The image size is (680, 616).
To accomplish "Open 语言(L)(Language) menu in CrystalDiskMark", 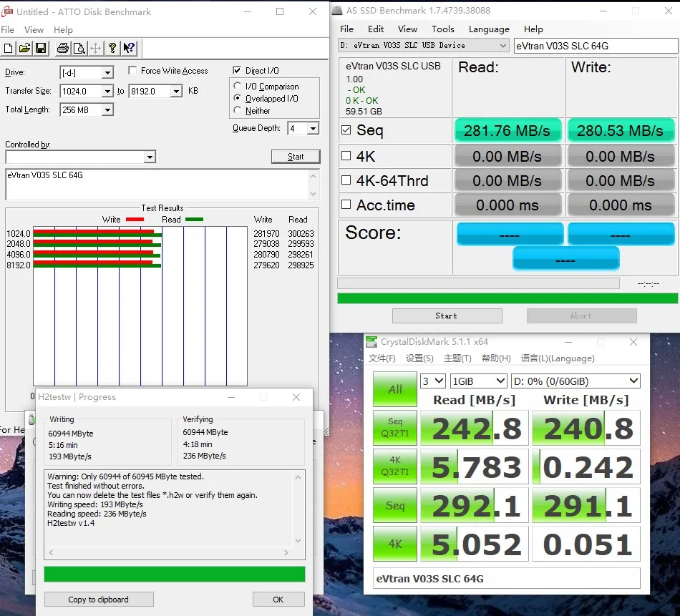I will click(x=558, y=358).
